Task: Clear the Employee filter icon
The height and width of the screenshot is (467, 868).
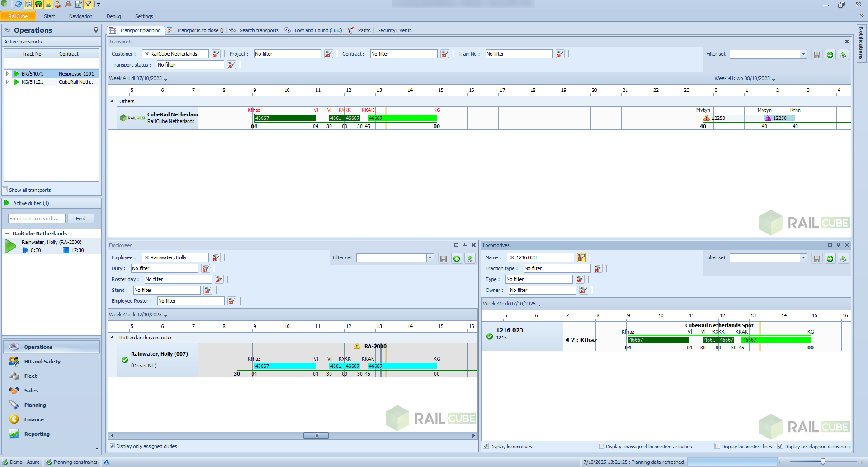Action: click(216, 258)
